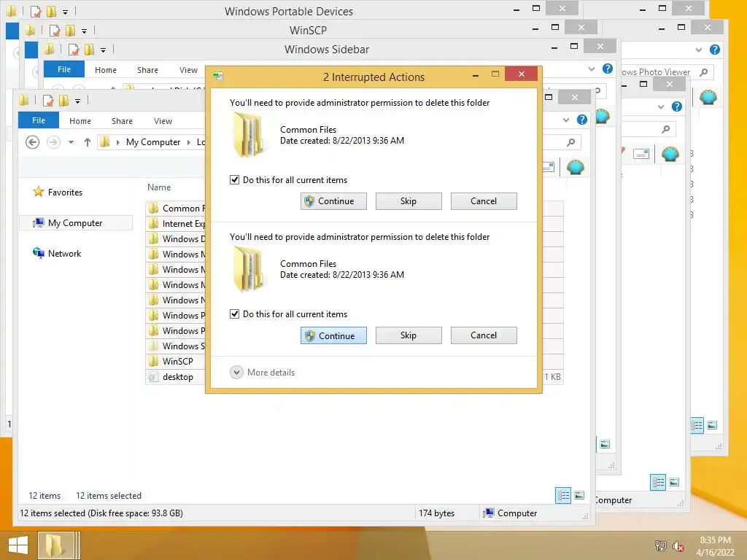Expand the ribbon in front Explorer window
This screenshot has width=747, height=560.
tap(566, 120)
